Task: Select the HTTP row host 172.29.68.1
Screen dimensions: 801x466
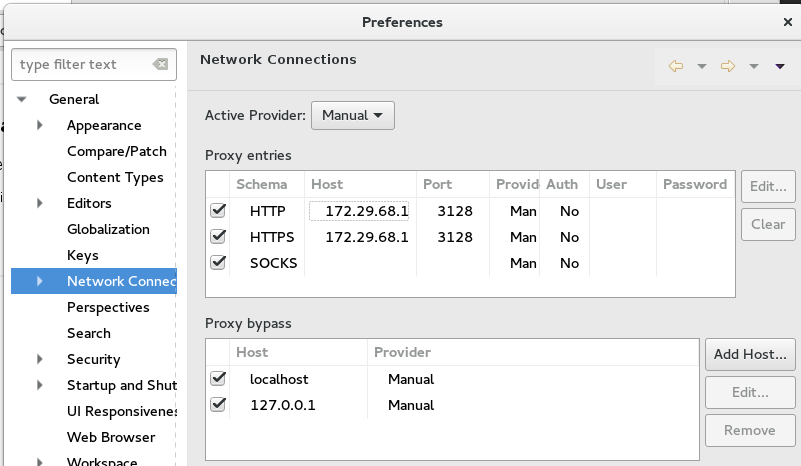Action: (x=367, y=211)
